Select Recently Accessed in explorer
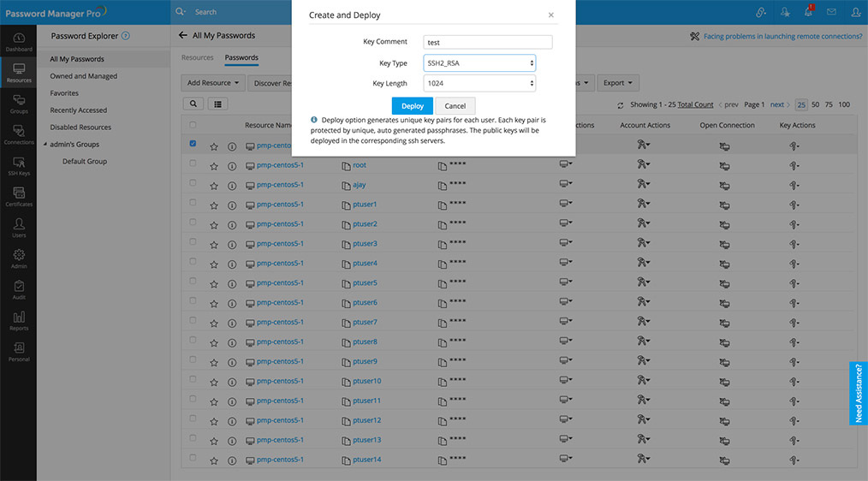 pos(79,110)
